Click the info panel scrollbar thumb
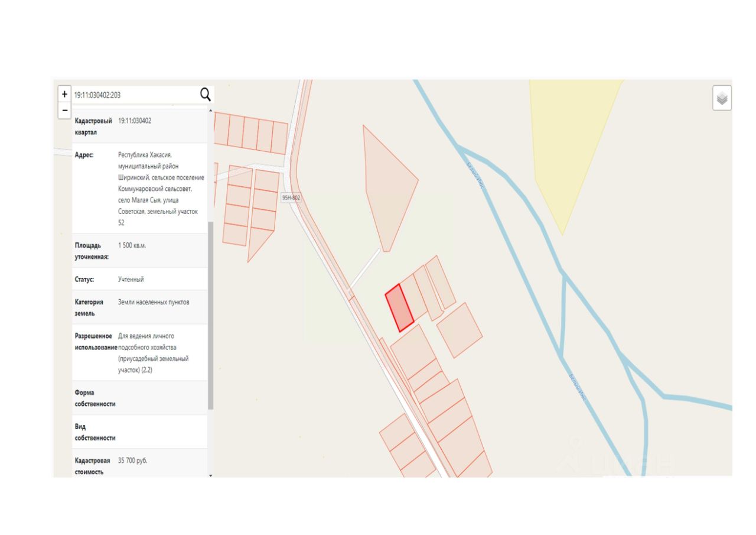 tap(210, 315)
